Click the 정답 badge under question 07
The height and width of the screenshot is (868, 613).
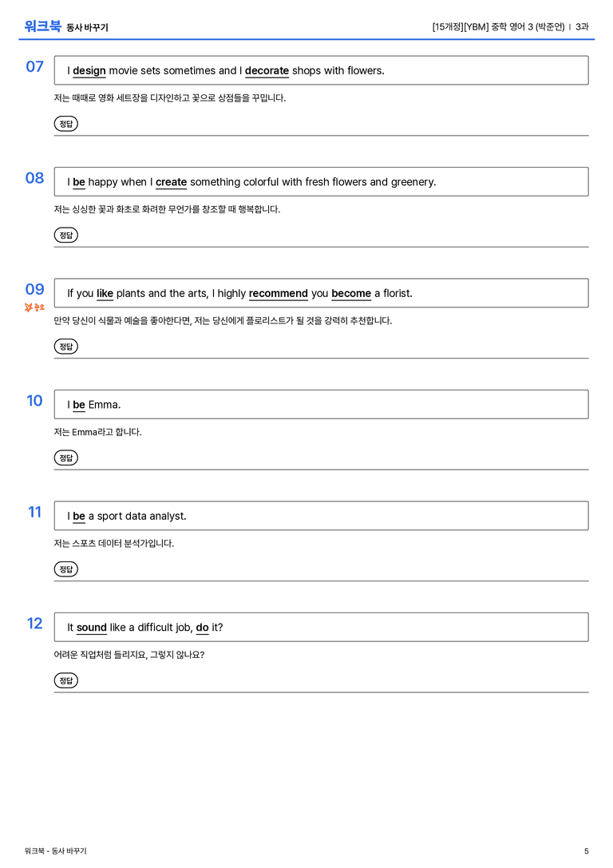point(65,124)
